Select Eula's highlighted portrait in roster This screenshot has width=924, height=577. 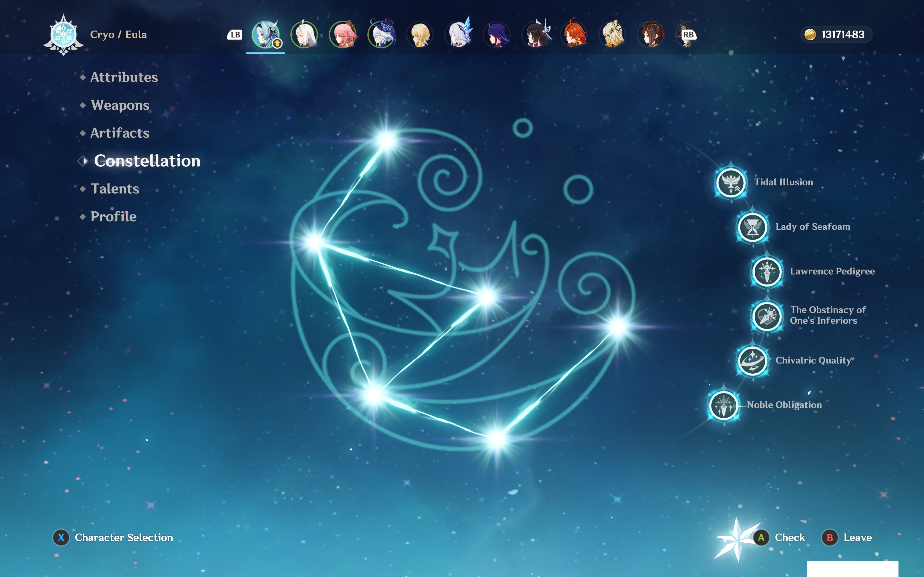[265, 35]
